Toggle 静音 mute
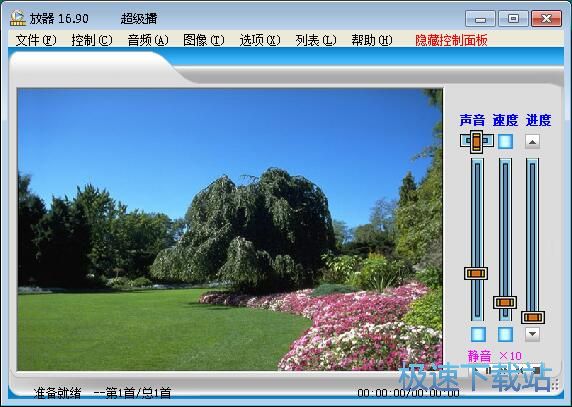Viewport: 572px width, 407px height. 479,356
